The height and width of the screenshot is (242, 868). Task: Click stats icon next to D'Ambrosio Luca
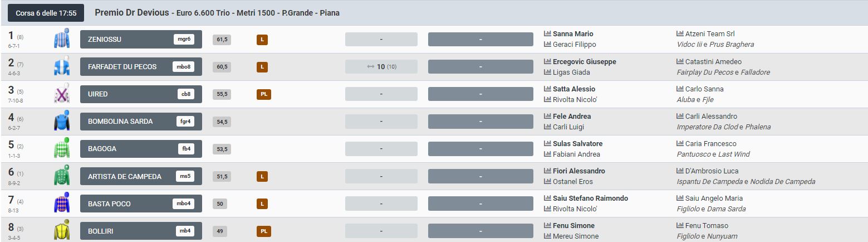pyautogui.click(x=680, y=171)
